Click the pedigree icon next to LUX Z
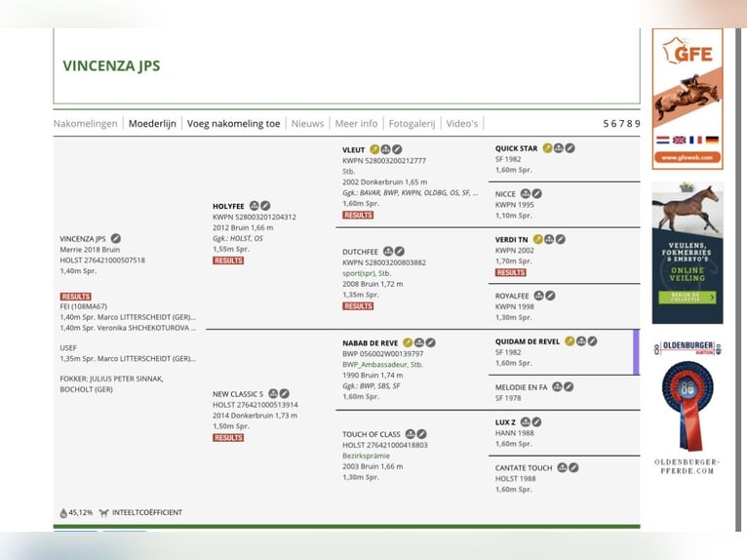 [x=526, y=421]
